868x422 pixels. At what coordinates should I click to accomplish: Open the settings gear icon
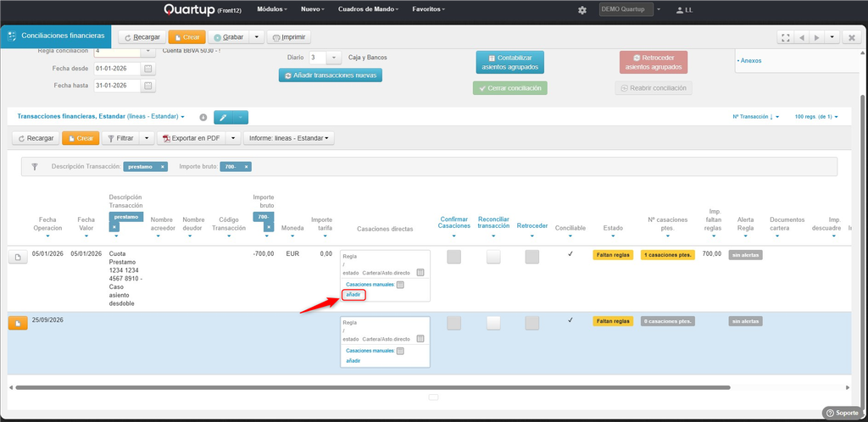[581, 10]
